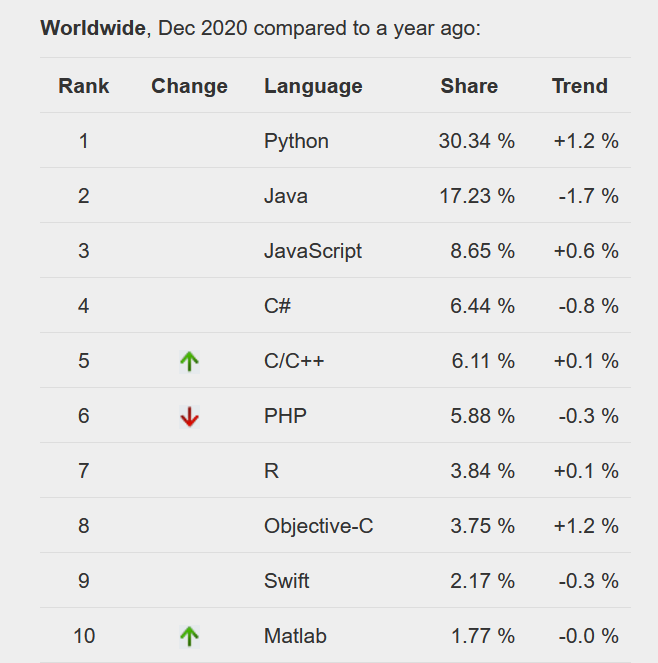
Task: Click the green up arrow beside C/C++
Action: click(189, 361)
